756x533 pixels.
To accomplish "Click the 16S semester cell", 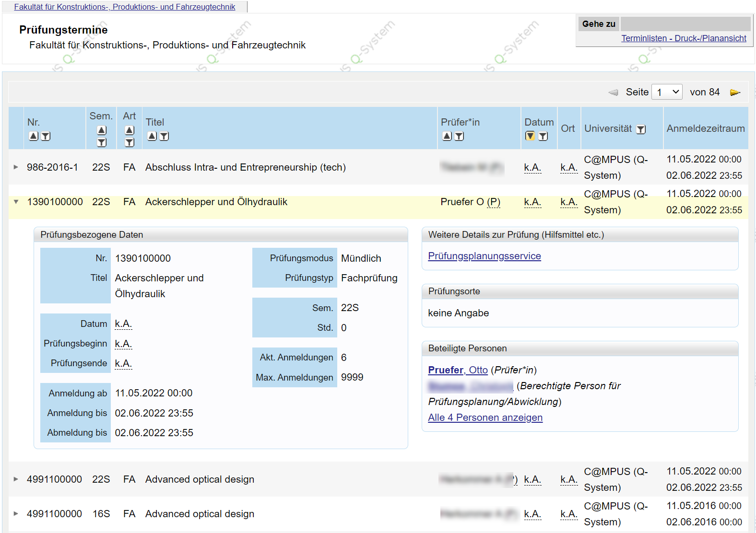I will (101, 514).
